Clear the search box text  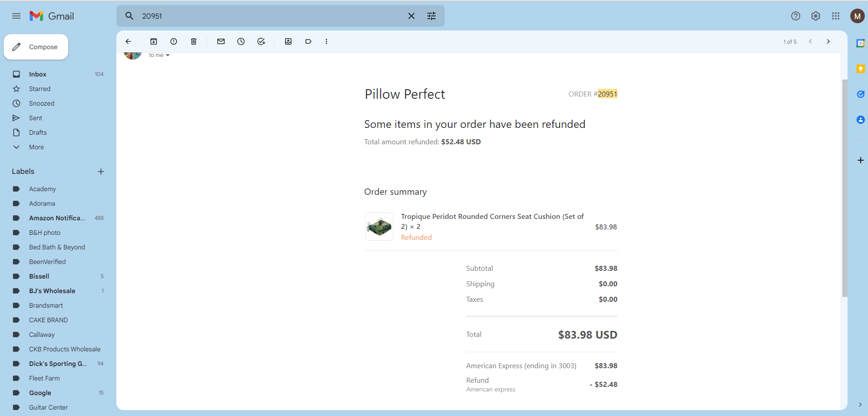[411, 16]
